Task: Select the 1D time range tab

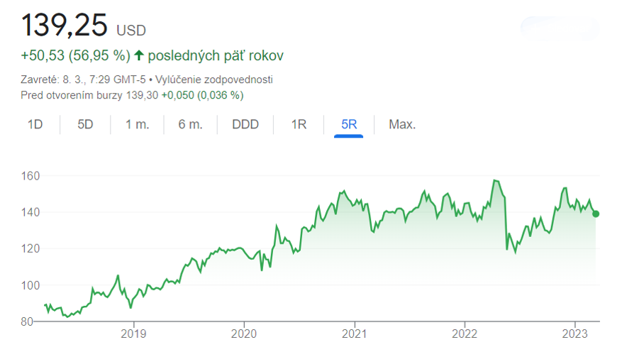Action: 35,125
